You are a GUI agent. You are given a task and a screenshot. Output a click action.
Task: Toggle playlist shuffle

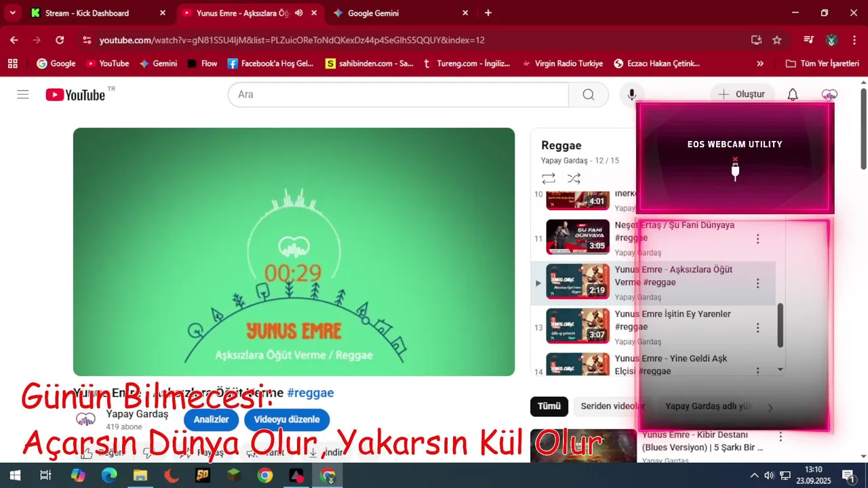pyautogui.click(x=574, y=178)
